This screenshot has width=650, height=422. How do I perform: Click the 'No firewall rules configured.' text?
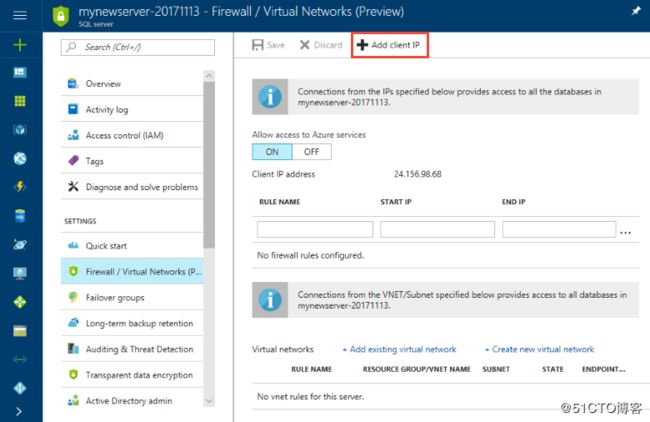pyautogui.click(x=310, y=255)
